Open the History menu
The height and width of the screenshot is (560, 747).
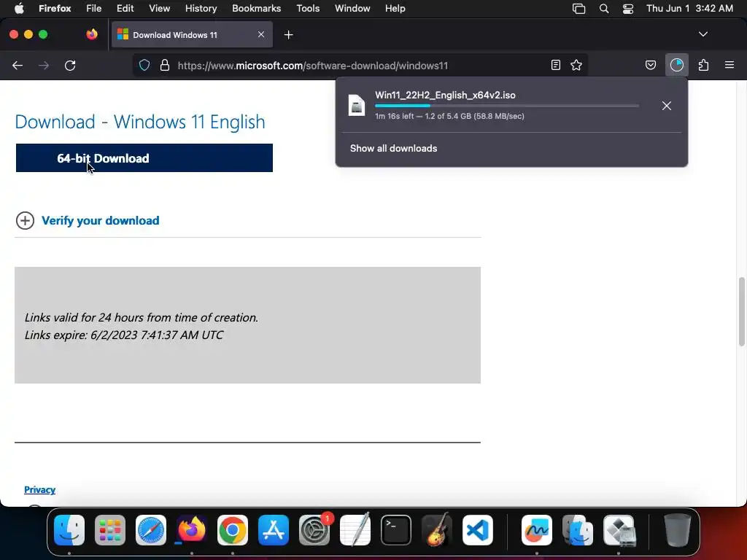pyautogui.click(x=201, y=8)
